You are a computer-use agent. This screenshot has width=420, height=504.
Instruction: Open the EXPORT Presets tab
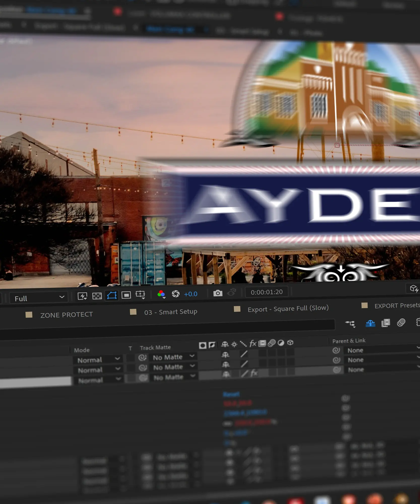(x=397, y=305)
